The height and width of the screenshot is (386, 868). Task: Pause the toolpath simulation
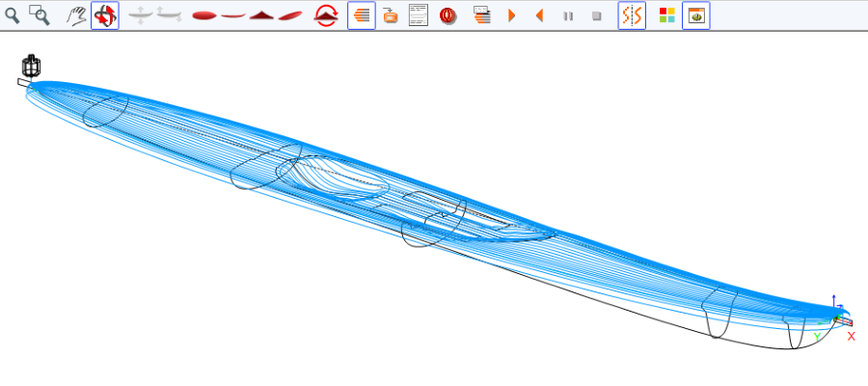[x=568, y=16]
